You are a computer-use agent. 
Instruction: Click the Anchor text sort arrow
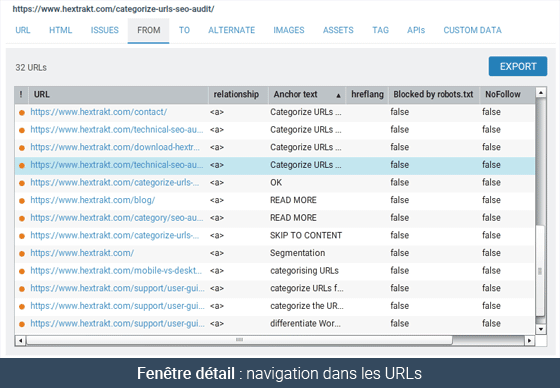point(338,96)
